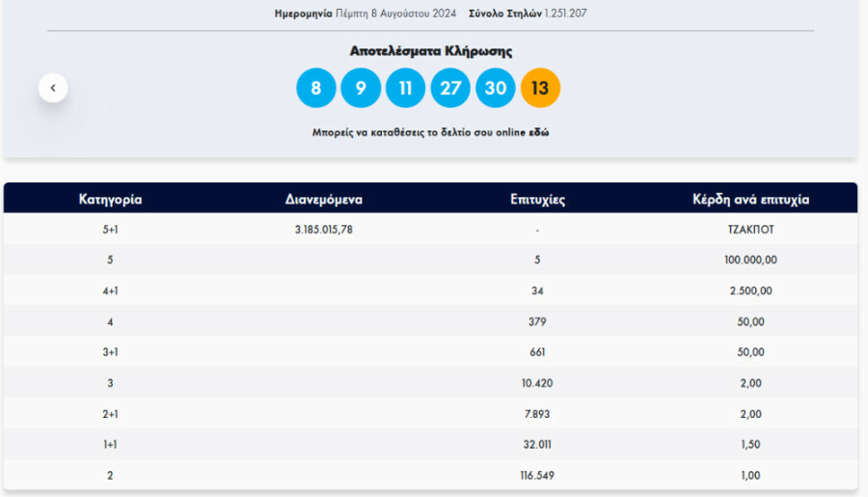Click the blue ball number 8
Viewport: 868px width, 497px height.
(x=315, y=89)
